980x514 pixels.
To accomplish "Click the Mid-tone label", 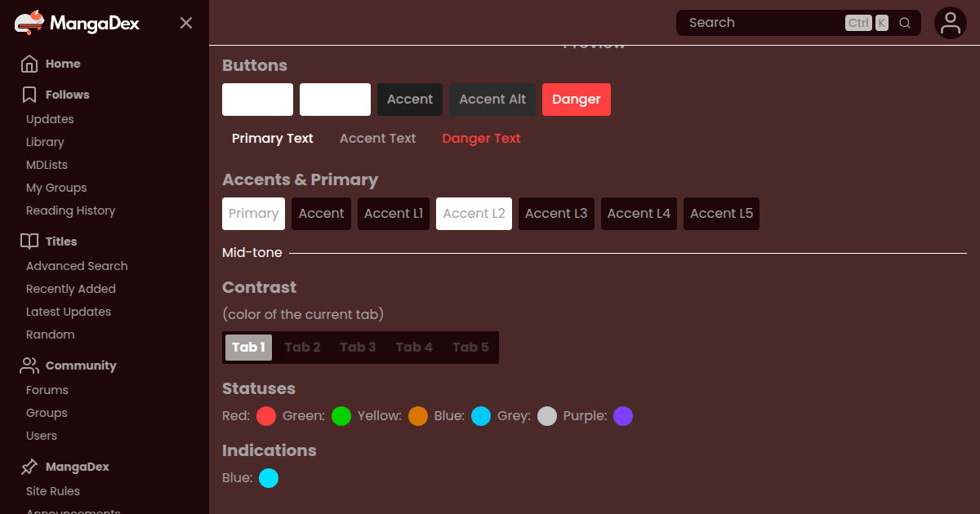I will (x=252, y=253).
